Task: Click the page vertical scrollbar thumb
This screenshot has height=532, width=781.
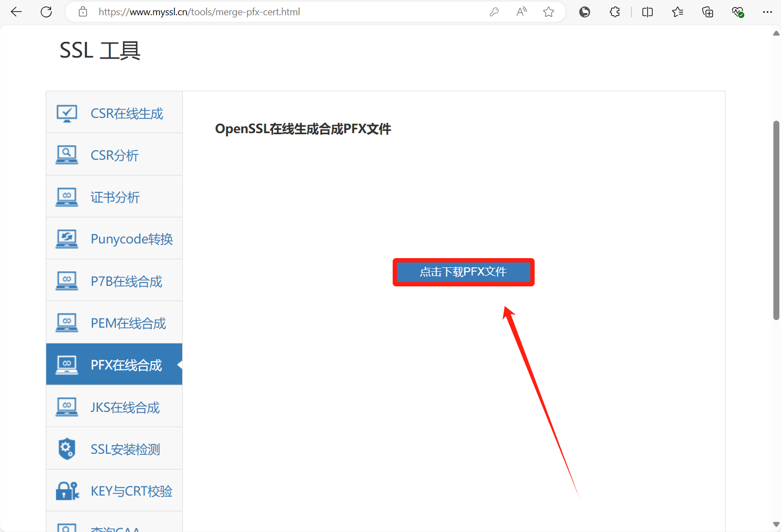Action: (776, 220)
